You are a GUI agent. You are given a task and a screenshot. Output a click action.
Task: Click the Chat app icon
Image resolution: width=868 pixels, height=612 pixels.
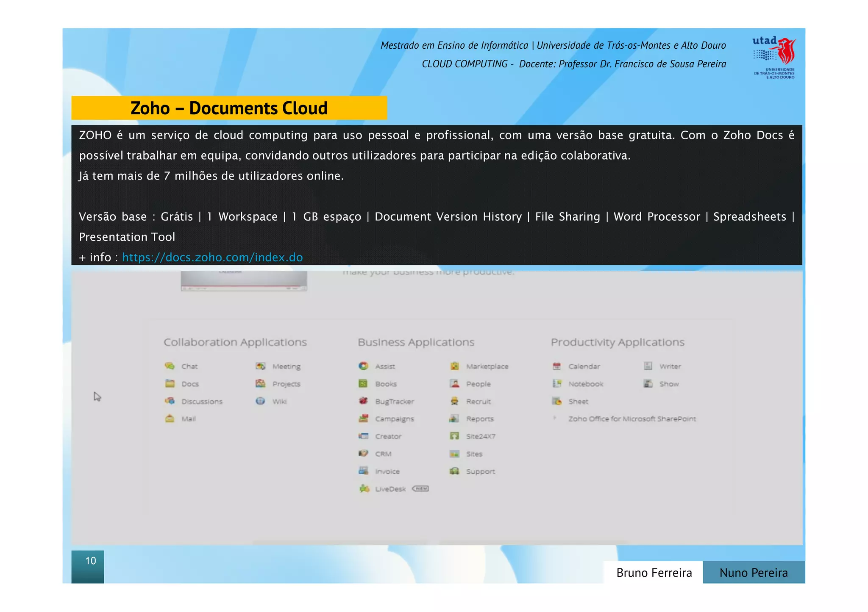click(170, 366)
